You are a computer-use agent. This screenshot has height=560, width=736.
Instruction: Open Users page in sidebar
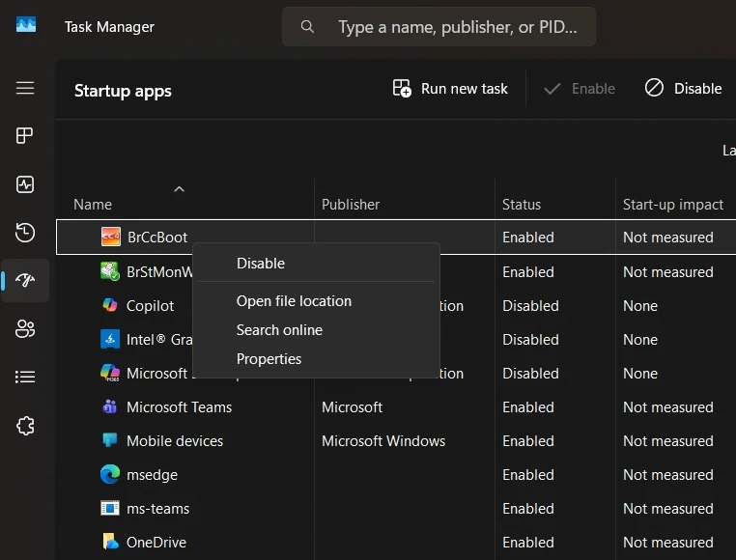pos(25,328)
